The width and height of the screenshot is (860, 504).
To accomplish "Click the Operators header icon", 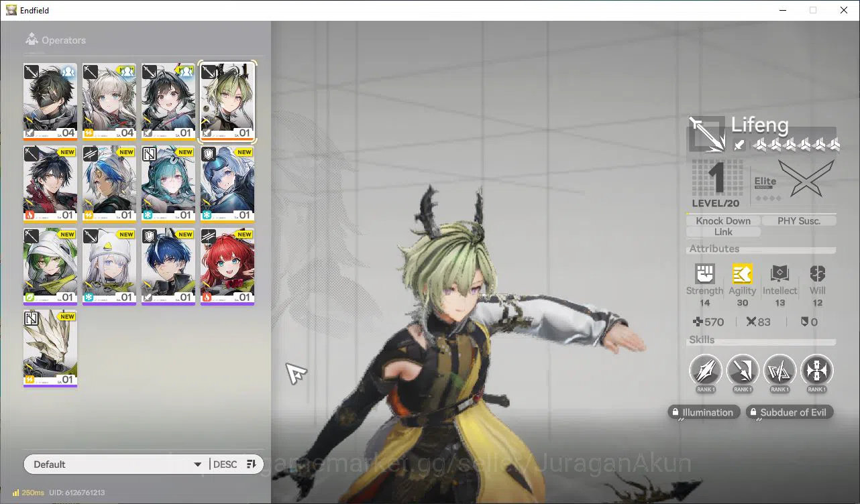I will [32, 40].
